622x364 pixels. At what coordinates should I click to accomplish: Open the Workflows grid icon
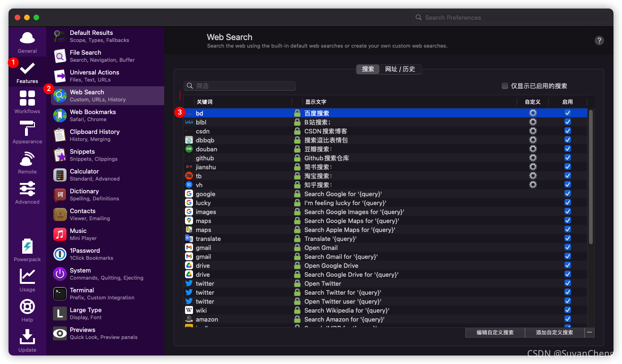click(27, 99)
